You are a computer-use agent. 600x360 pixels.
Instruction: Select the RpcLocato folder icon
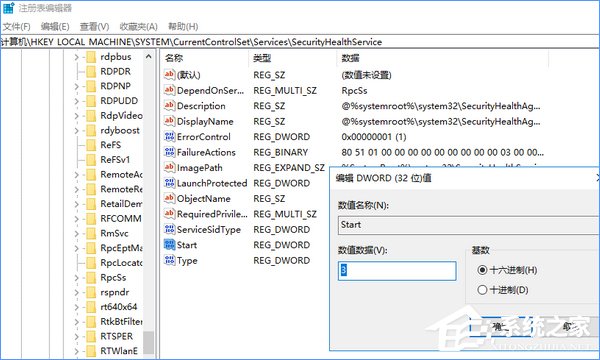coord(91,263)
